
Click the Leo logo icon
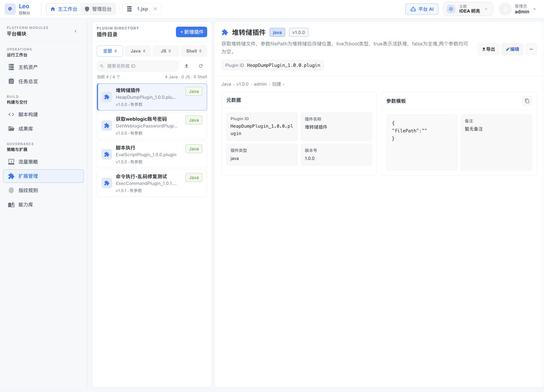pos(10,9)
